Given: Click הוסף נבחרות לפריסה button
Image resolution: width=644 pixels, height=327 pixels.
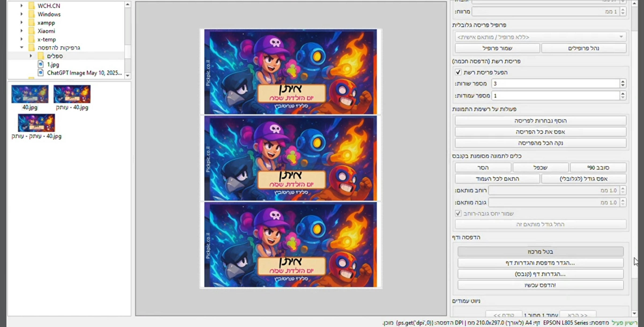Looking at the screenshot, I should (540, 121).
